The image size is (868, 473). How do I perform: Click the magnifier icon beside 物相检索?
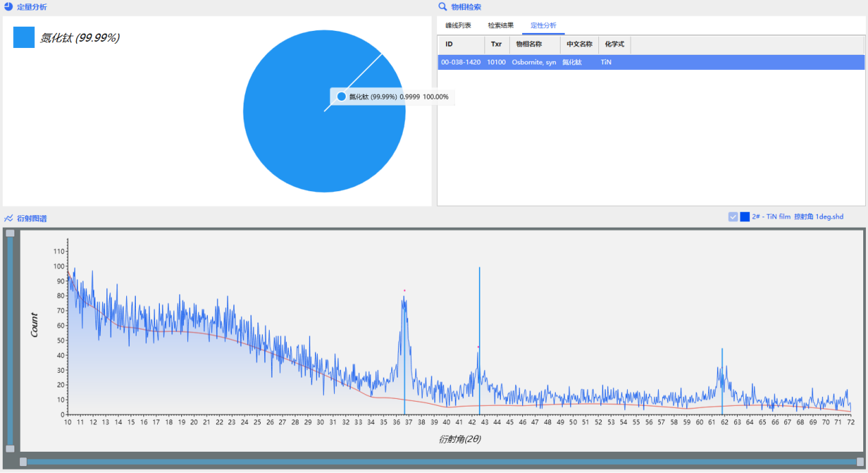(x=443, y=7)
